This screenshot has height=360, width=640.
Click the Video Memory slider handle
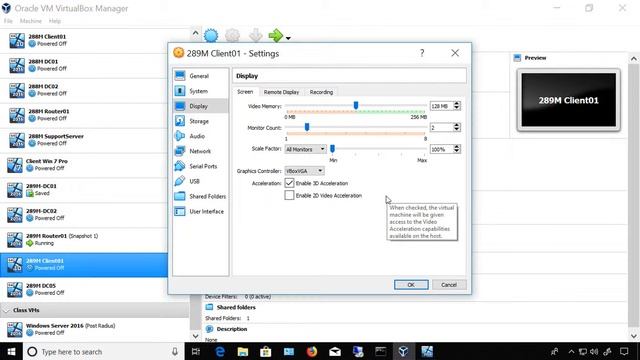click(x=356, y=106)
